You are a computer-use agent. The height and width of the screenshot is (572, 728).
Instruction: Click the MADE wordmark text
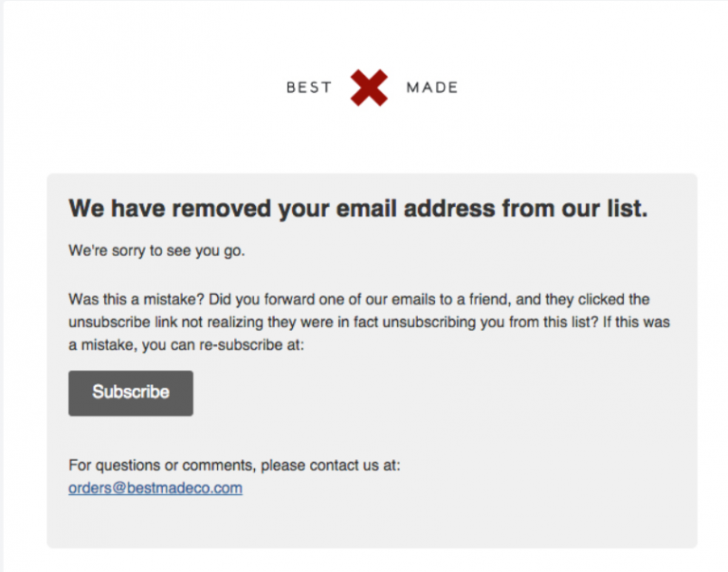[x=432, y=87]
